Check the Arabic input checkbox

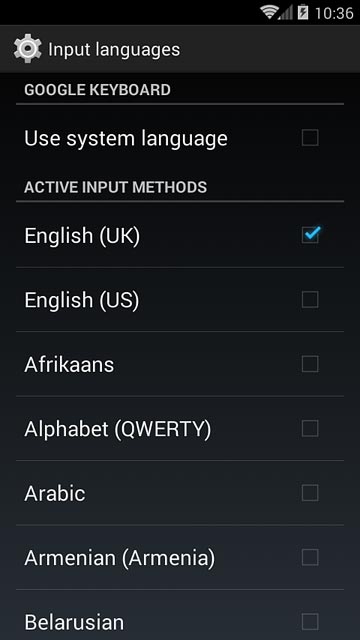310,493
